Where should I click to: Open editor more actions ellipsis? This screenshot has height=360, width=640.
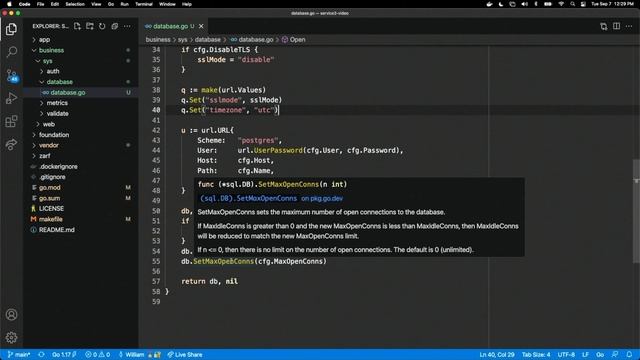[629, 26]
